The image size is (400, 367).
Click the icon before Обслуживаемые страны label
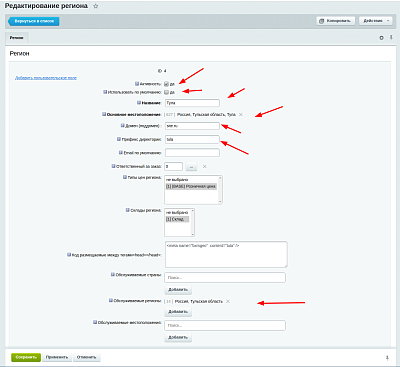(x=113, y=275)
